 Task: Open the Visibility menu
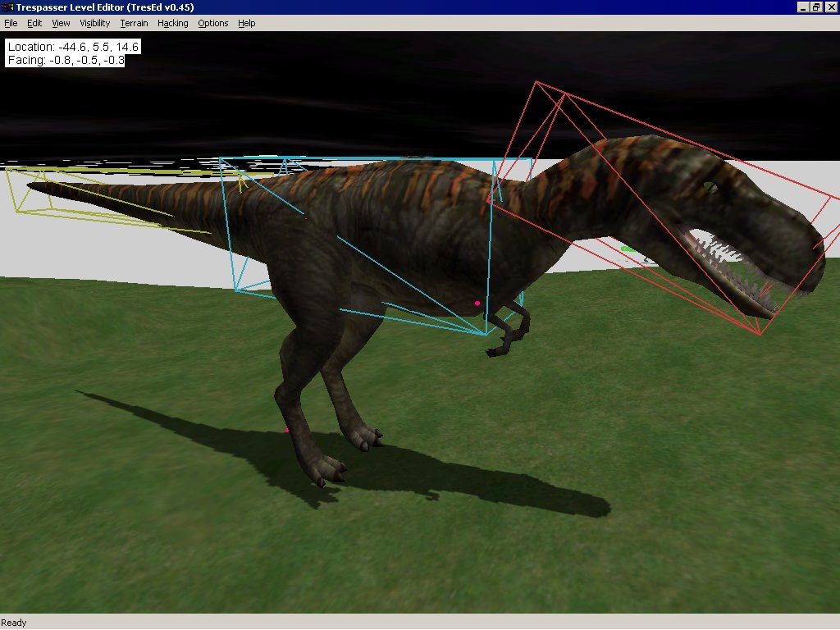pos(95,23)
